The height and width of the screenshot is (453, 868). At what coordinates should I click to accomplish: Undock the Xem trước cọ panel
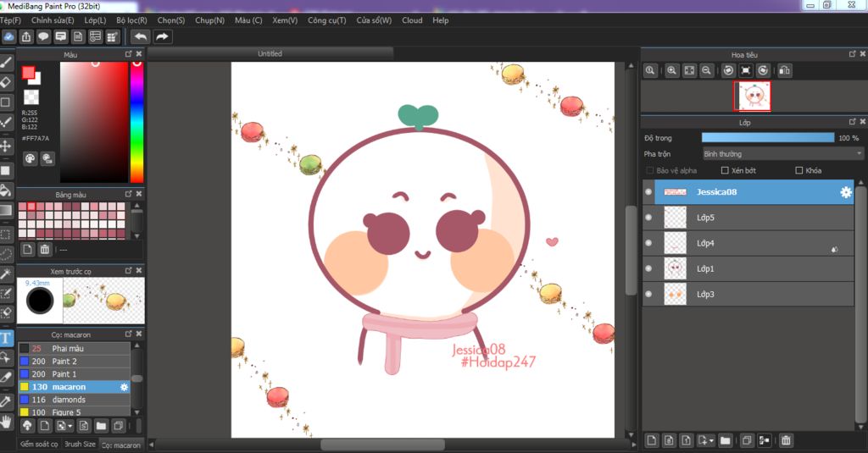[x=129, y=270]
